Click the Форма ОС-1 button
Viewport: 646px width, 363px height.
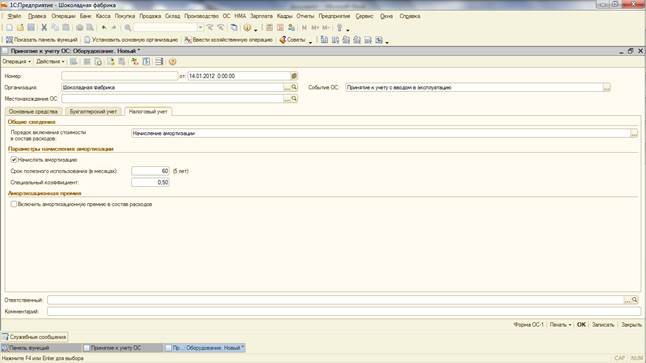point(528,325)
